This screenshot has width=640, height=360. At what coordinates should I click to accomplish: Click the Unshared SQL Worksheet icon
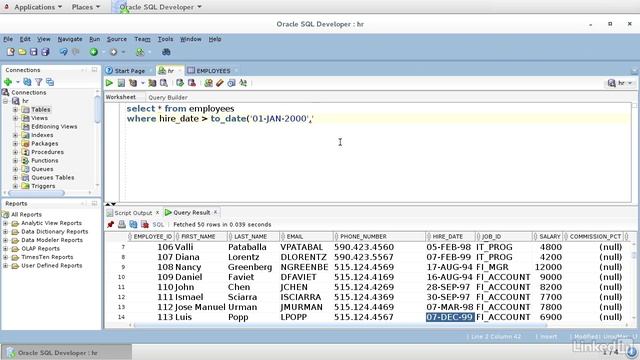click(209, 83)
